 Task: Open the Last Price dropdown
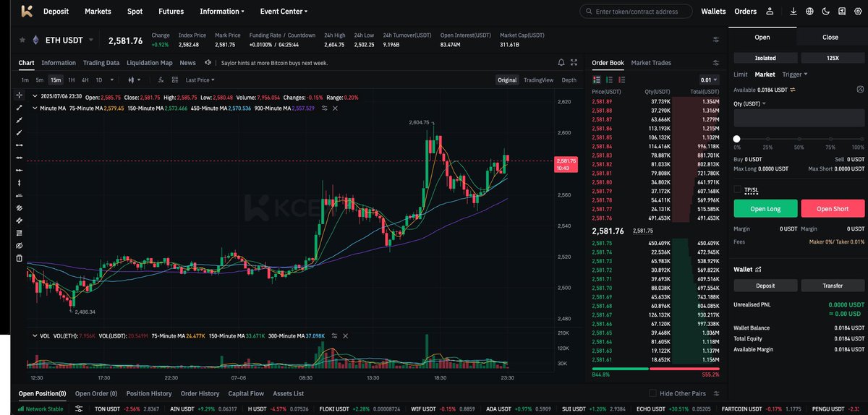200,80
